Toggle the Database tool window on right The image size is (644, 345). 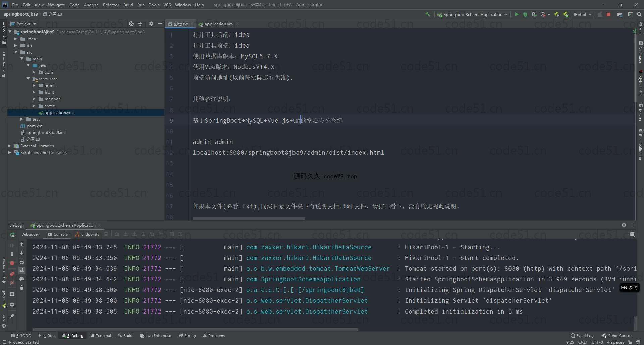pyautogui.click(x=640, y=52)
